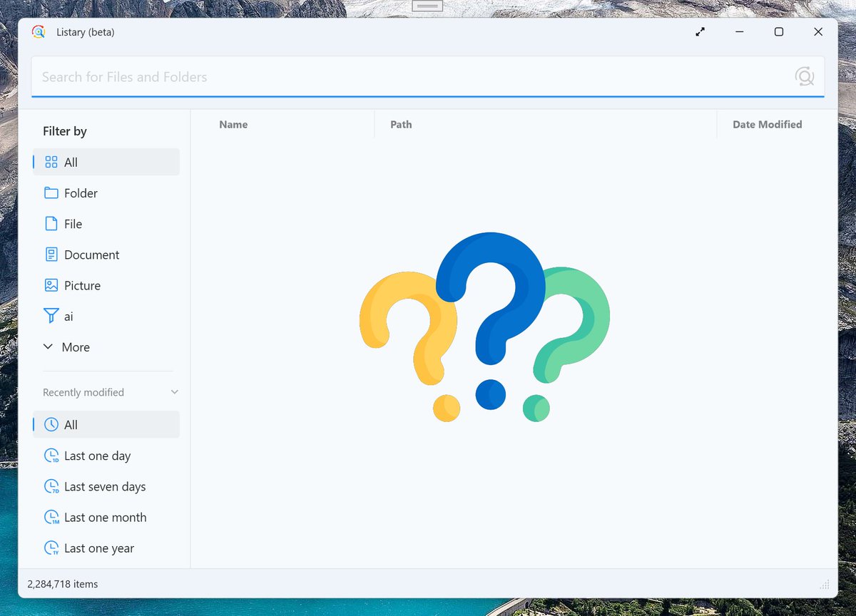
Task: Click the expand-window arrows icon in the titlebar
Action: click(700, 31)
